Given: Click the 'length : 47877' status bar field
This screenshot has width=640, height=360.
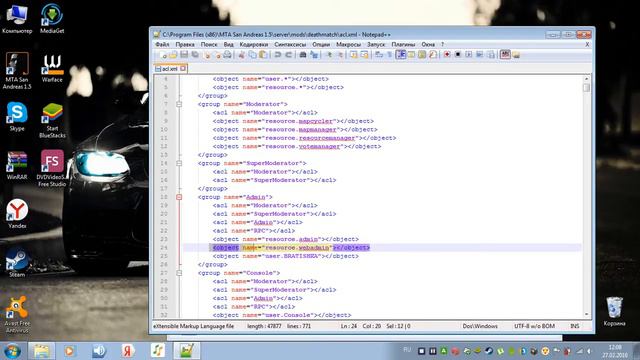Looking at the screenshot, I should click(x=264, y=326).
